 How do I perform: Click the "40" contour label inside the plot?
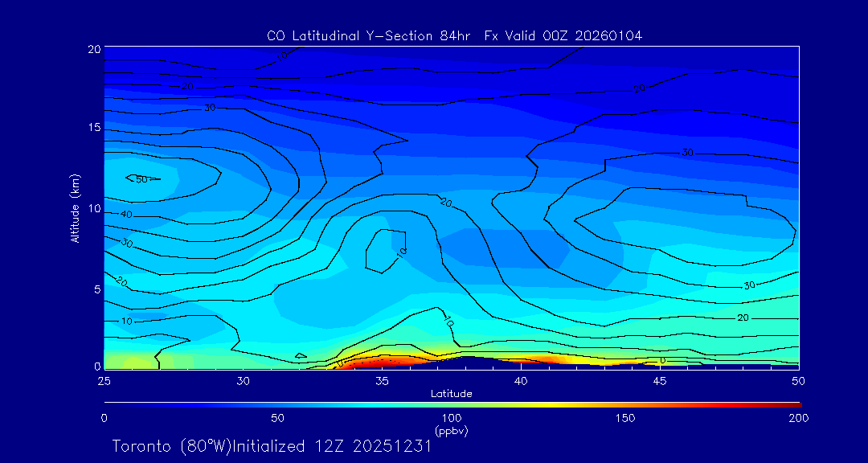click(x=126, y=215)
